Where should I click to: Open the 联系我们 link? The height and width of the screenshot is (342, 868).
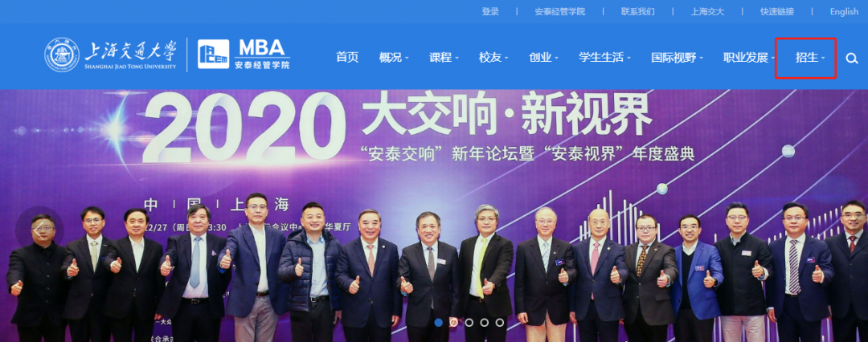[x=637, y=11]
